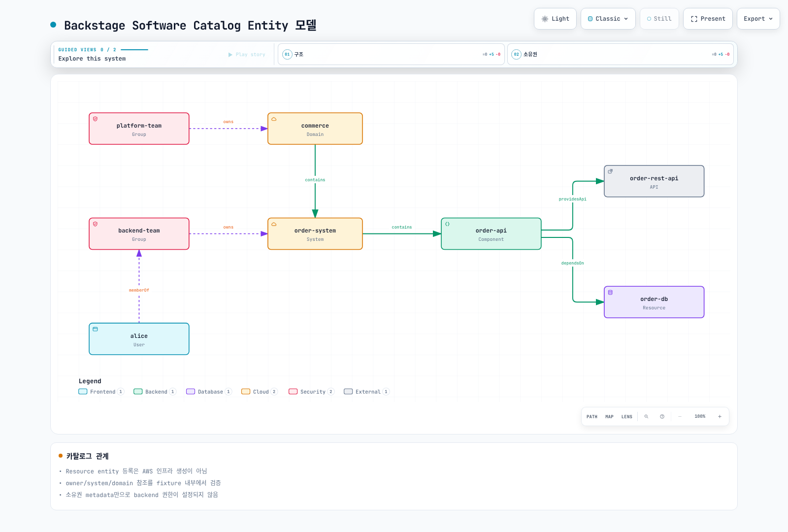The width and height of the screenshot is (788, 532).
Task: Toggle External legend filter
Action: [x=367, y=392]
